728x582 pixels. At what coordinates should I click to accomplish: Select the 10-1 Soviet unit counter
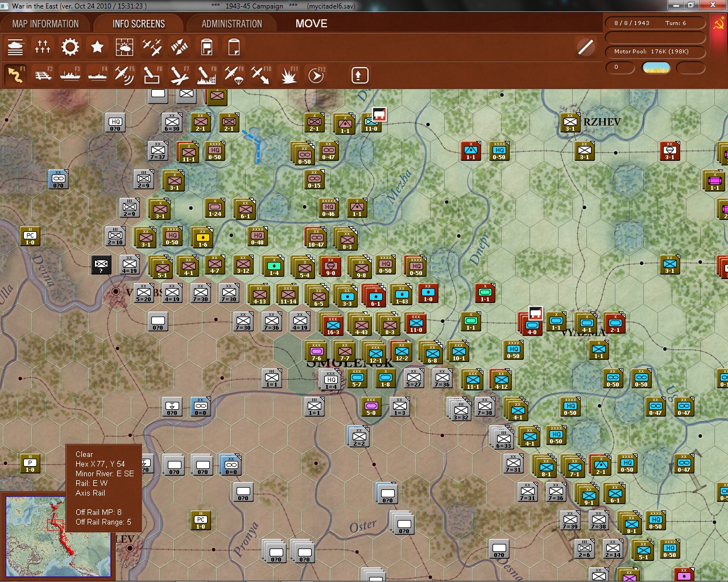point(459,351)
